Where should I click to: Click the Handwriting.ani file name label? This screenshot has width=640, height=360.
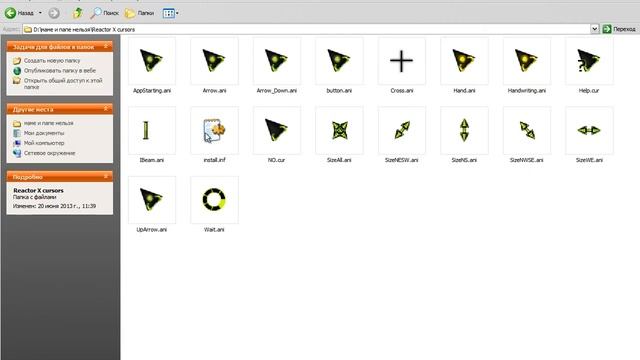click(527, 91)
